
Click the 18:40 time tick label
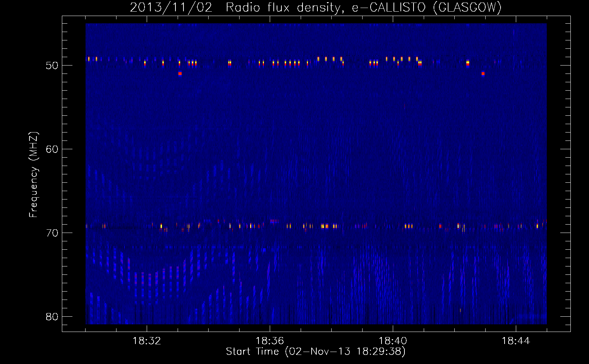pyautogui.click(x=393, y=341)
